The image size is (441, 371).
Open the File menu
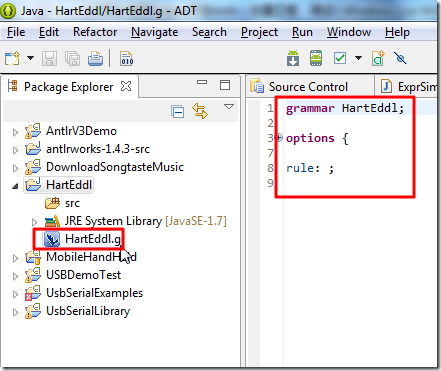click(x=16, y=32)
